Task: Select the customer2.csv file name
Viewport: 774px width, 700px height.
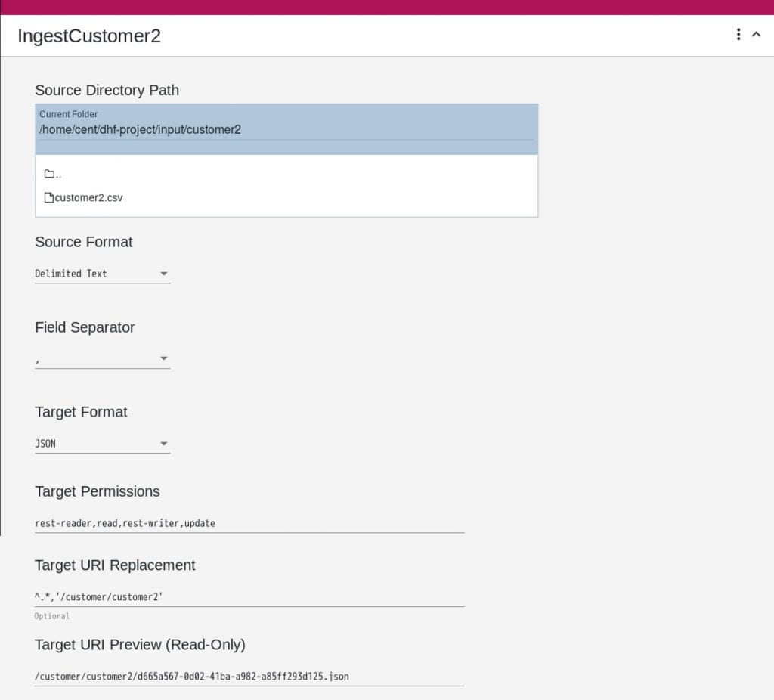Action: [x=88, y=198]
